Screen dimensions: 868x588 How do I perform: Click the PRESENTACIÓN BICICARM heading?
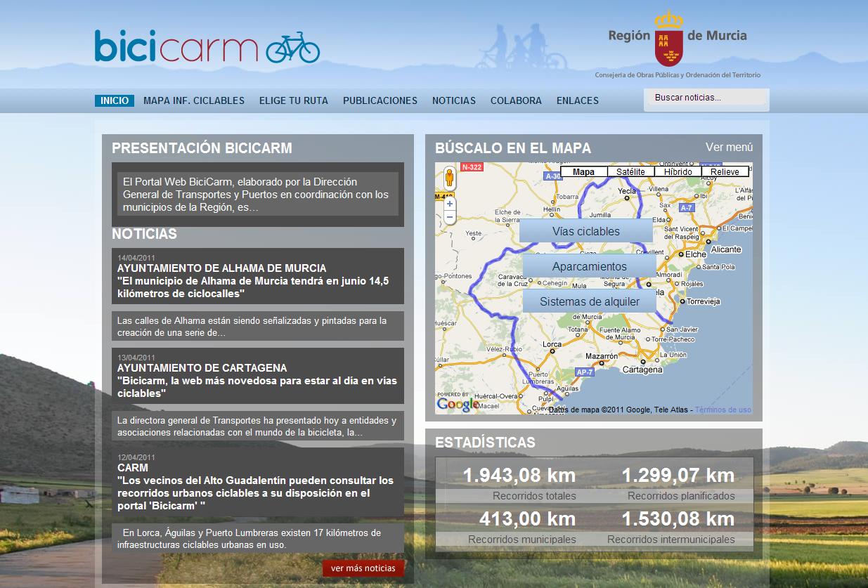point(202,148)
